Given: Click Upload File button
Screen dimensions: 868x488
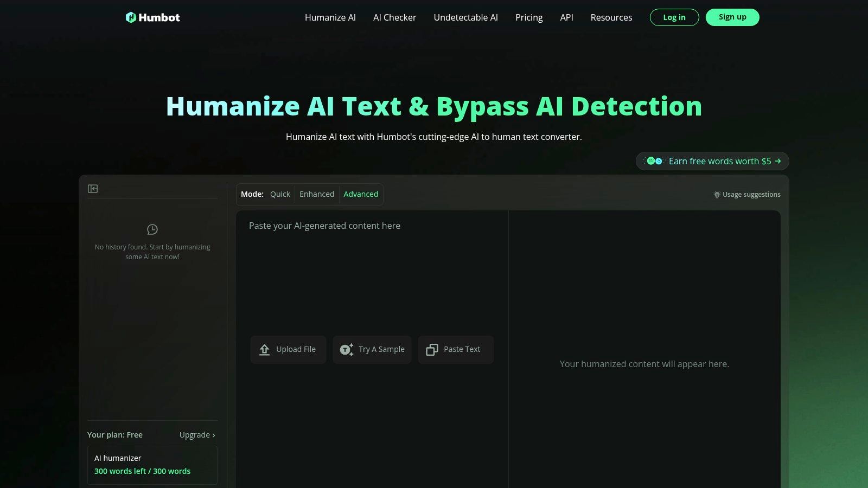Looking at the screenshot, I should 288,350.
